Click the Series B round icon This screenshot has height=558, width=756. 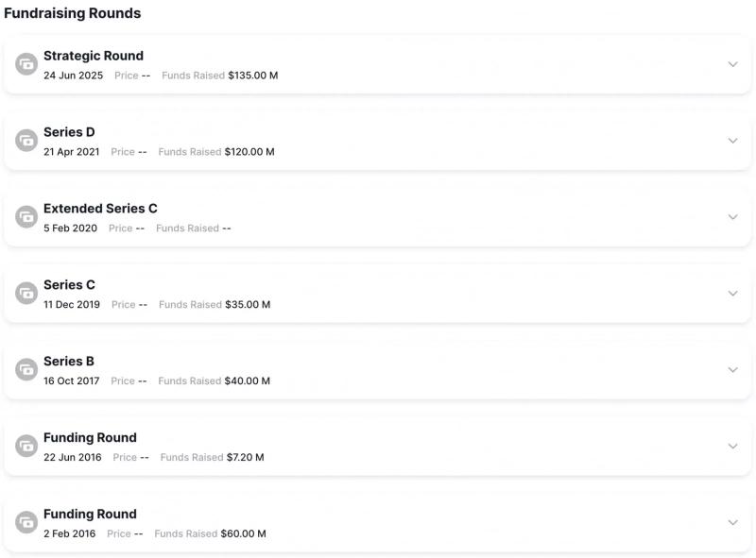coord(26,369)
